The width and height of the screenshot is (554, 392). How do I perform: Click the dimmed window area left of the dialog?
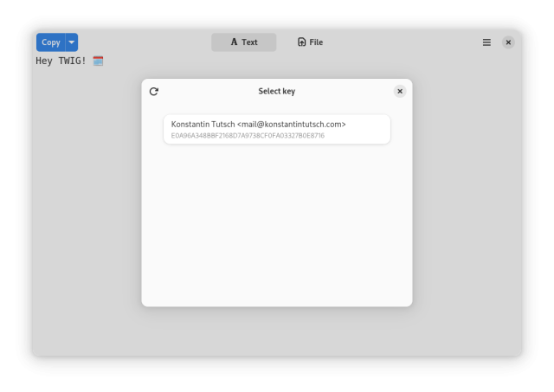(x=87, y=199)
